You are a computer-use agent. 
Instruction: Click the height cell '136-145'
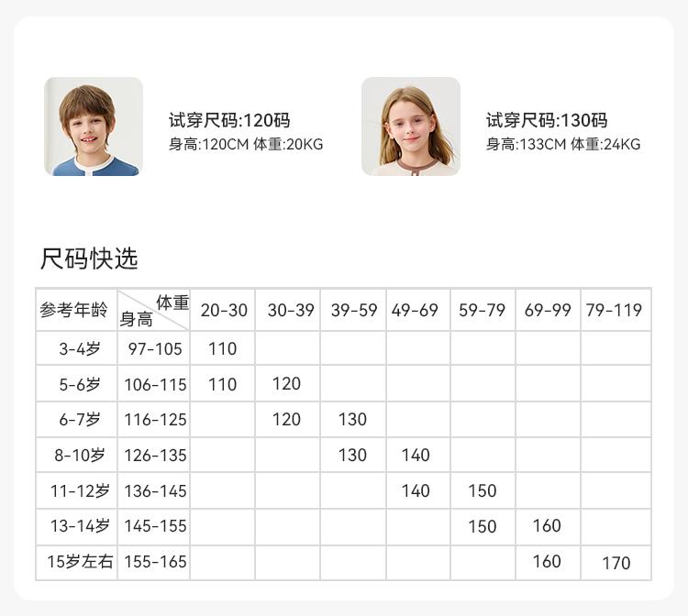[155, 491]
